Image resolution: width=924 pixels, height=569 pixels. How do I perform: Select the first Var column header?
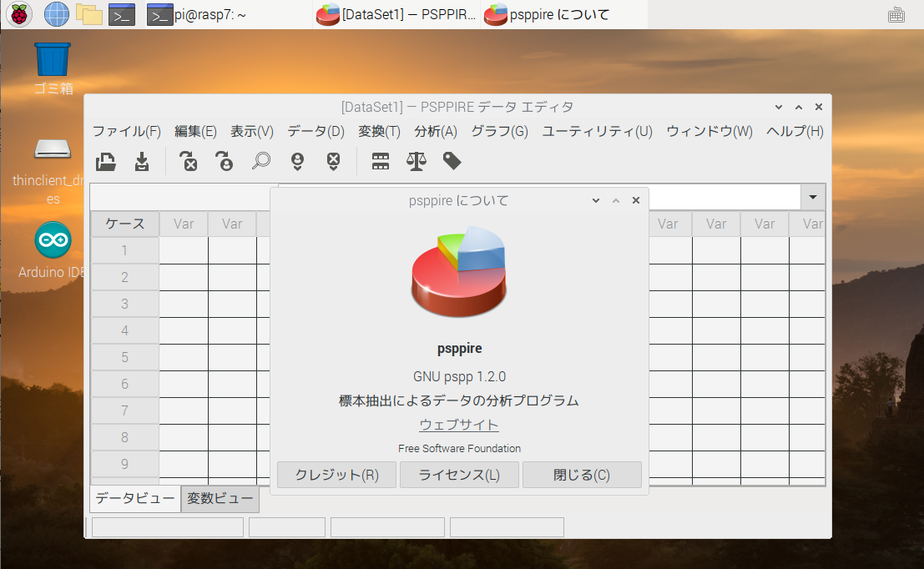[x=184, y=224]
